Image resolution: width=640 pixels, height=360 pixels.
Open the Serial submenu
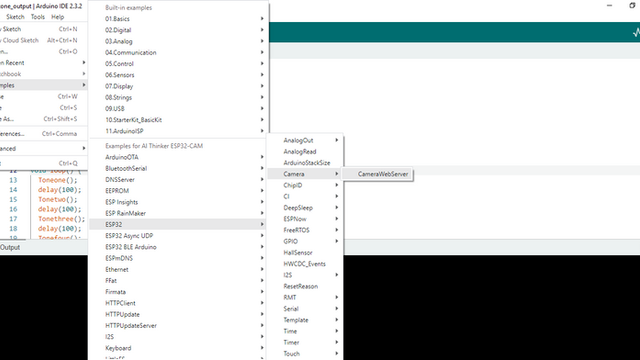pos(305,309)
